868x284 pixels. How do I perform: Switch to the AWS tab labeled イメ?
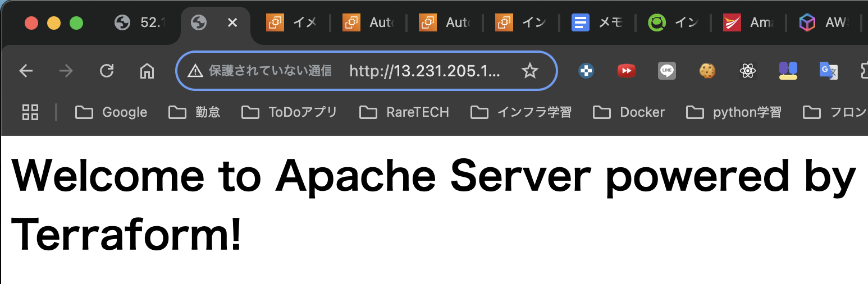tap(291, 22)
